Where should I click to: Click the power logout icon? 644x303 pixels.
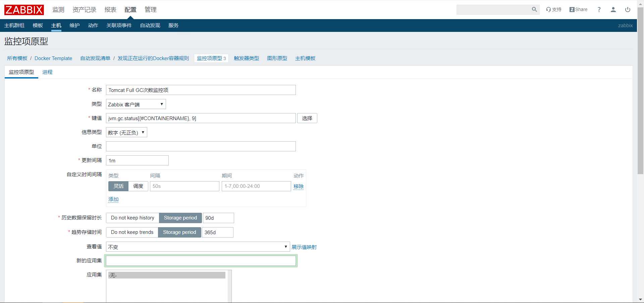pyautogui.click(x=628, y=9)
